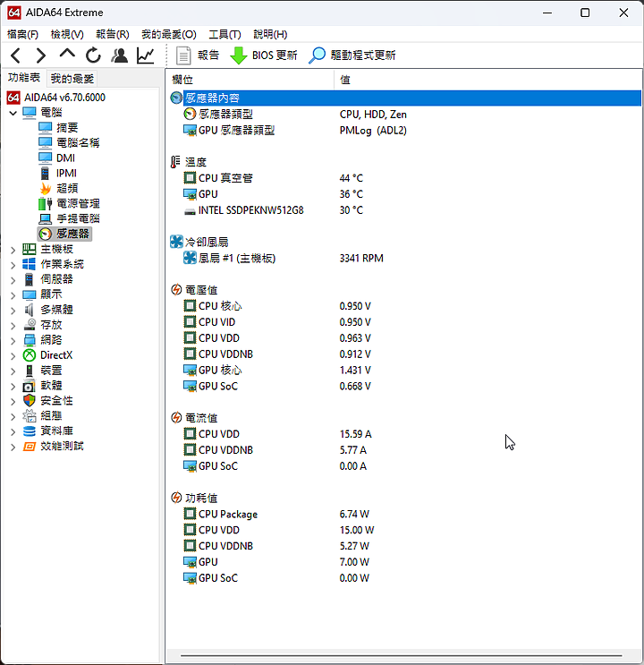Select the 感應器內容 highlighted row
Image resolution: width=644 pixels, height=665 pixels.
pyautogui.click(x=405, y=98)
